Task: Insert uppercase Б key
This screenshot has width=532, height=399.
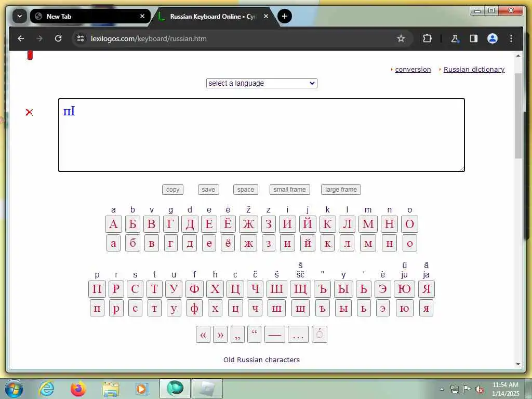Action: (132, 224)
